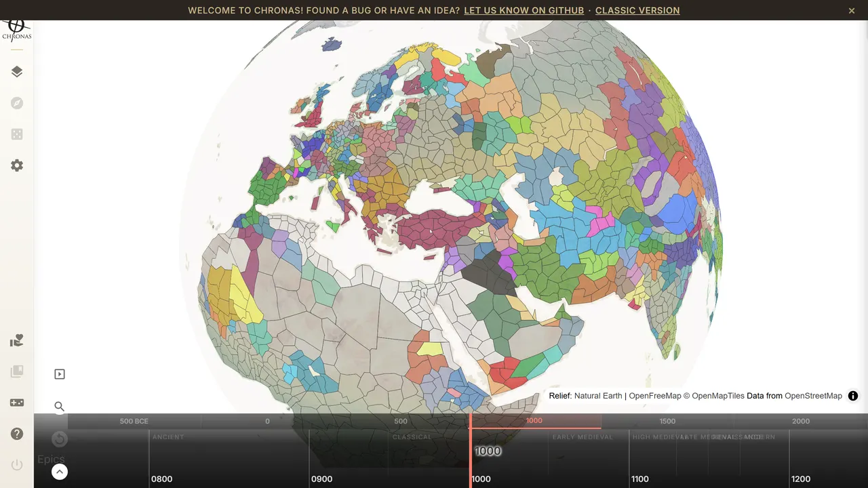
Task: Select year 1200 on the timeline
Action: pyautogui.click(x=800, y=479)
